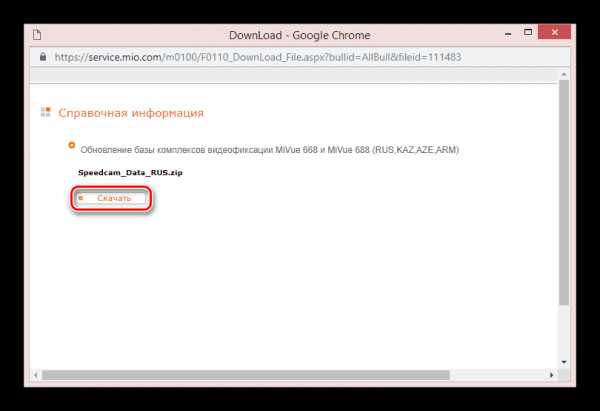The image size is (600, 411).
Task: Click the Обновление базы комплексов видеофиксации text
Action: (270, 150)
